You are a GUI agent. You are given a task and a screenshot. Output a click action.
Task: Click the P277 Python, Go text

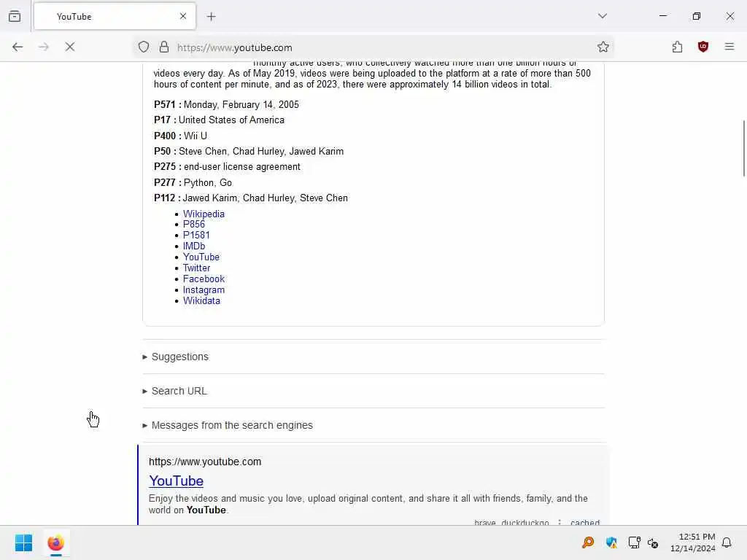coord(193,182)
